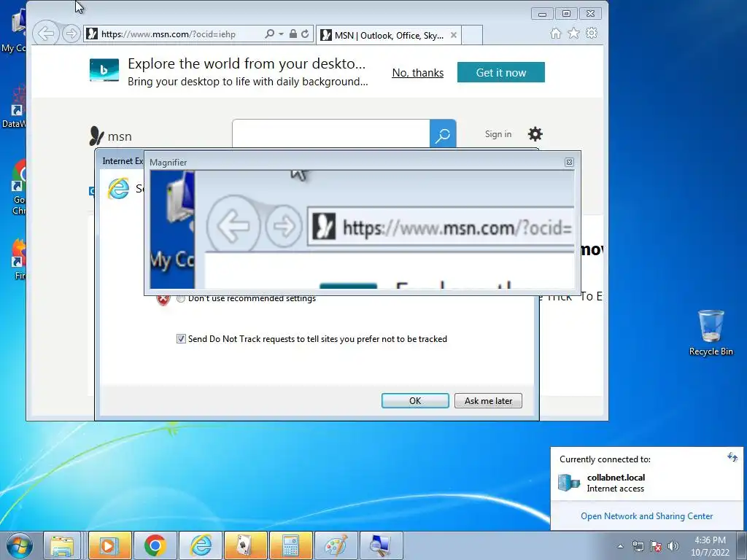Click the Get it now button
The image size is (747, 560).
coord(500,72)
